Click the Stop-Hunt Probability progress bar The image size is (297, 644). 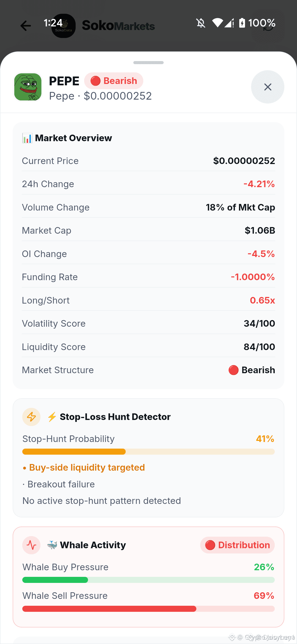(148, 452)
